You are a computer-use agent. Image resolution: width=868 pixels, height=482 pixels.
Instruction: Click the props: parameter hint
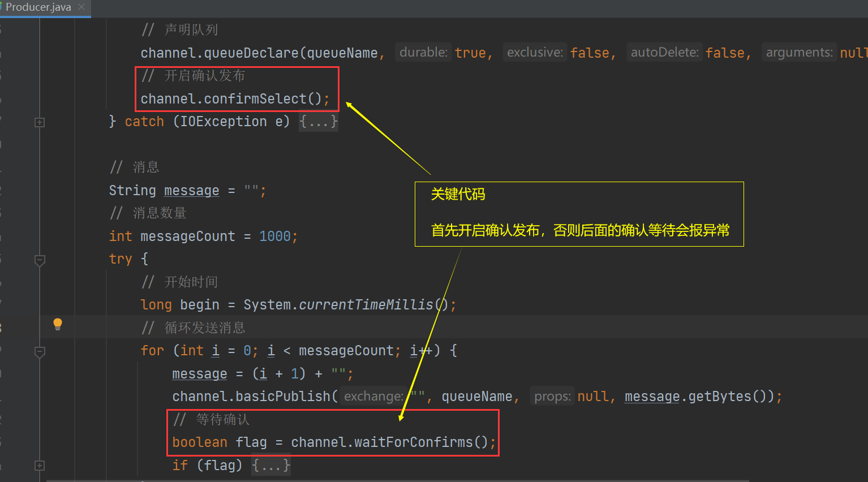click(552, 397)
